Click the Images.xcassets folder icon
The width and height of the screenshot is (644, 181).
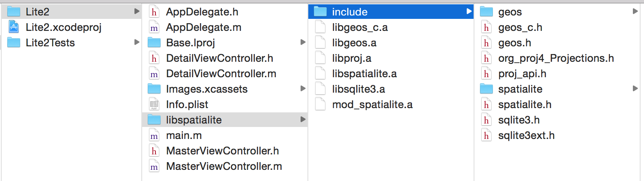154,89
